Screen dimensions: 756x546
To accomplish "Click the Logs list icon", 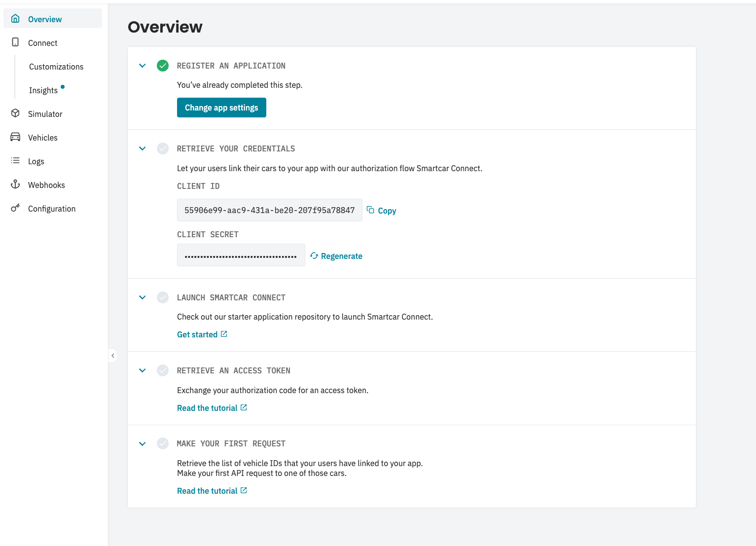I will point(15,161).
